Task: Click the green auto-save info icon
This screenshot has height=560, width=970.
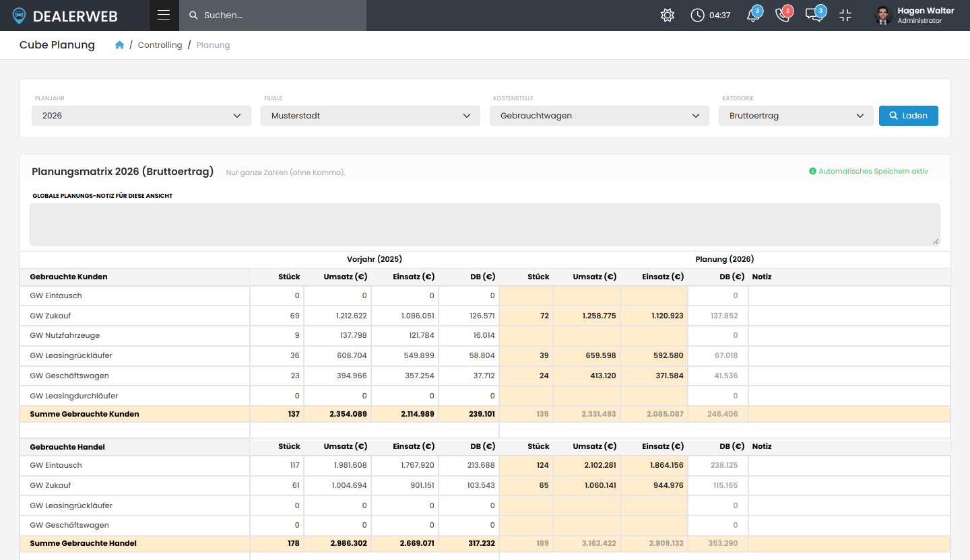Action: point(812,172)
